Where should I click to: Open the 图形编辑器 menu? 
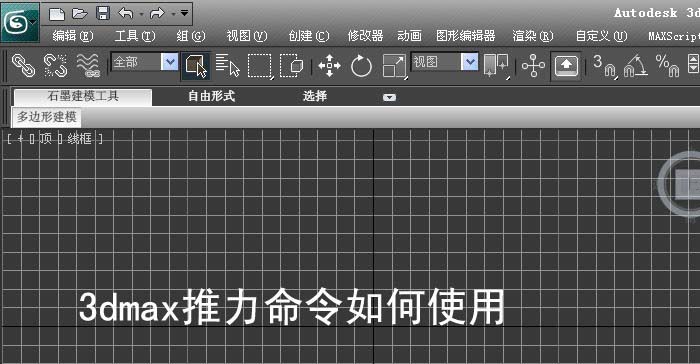466,36
